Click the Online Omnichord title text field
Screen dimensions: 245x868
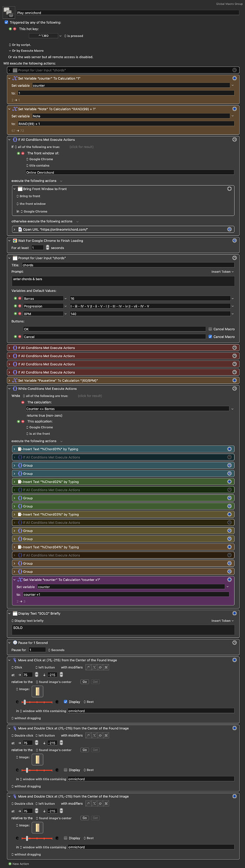[x=130, y=172]
